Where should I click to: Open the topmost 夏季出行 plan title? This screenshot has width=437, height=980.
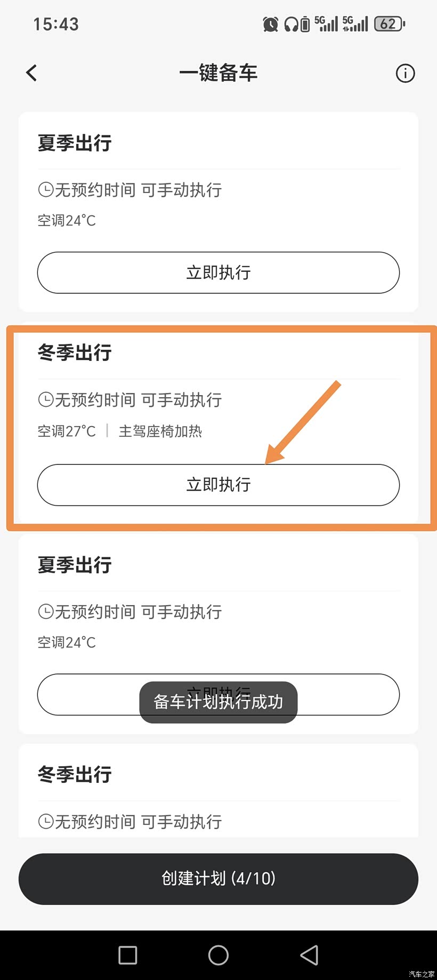tap(75, 143)
